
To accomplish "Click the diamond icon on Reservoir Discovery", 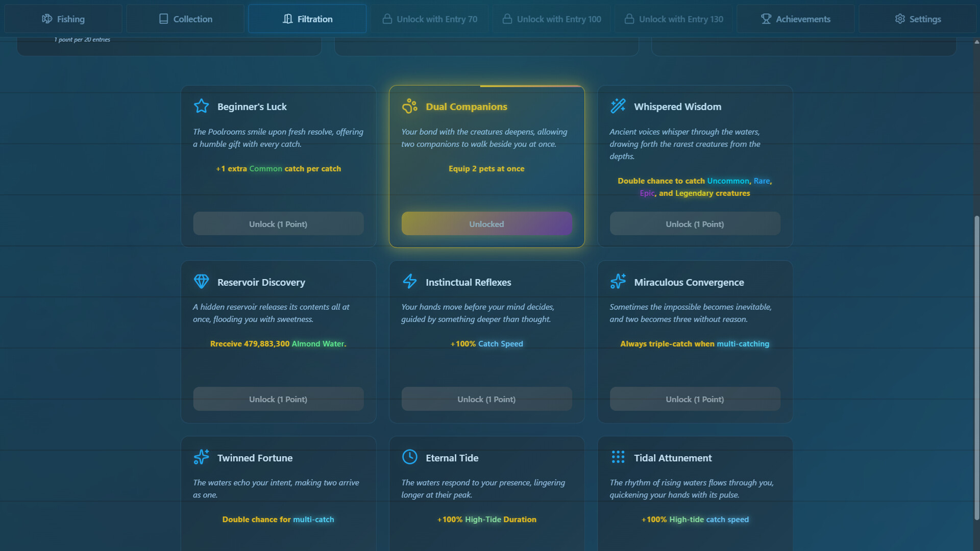I will pyautogui.click(x=202, y=281).
